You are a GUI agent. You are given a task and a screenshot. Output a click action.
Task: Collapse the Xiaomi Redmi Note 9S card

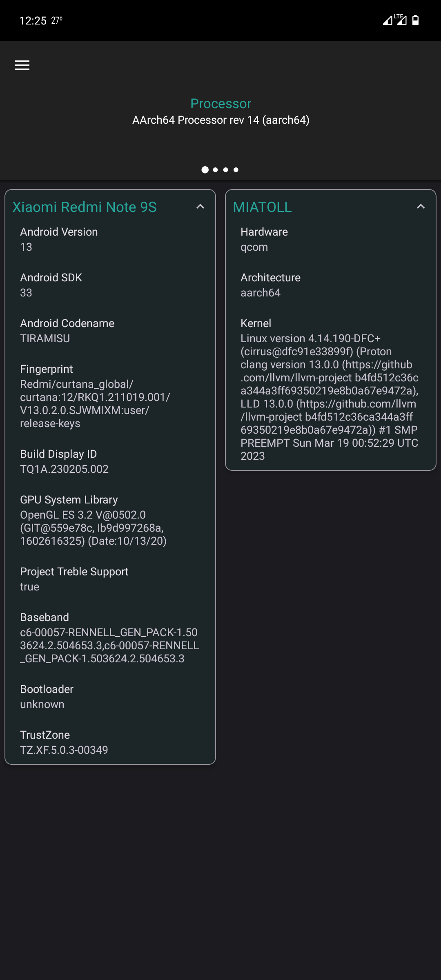(x=200, y=207)
